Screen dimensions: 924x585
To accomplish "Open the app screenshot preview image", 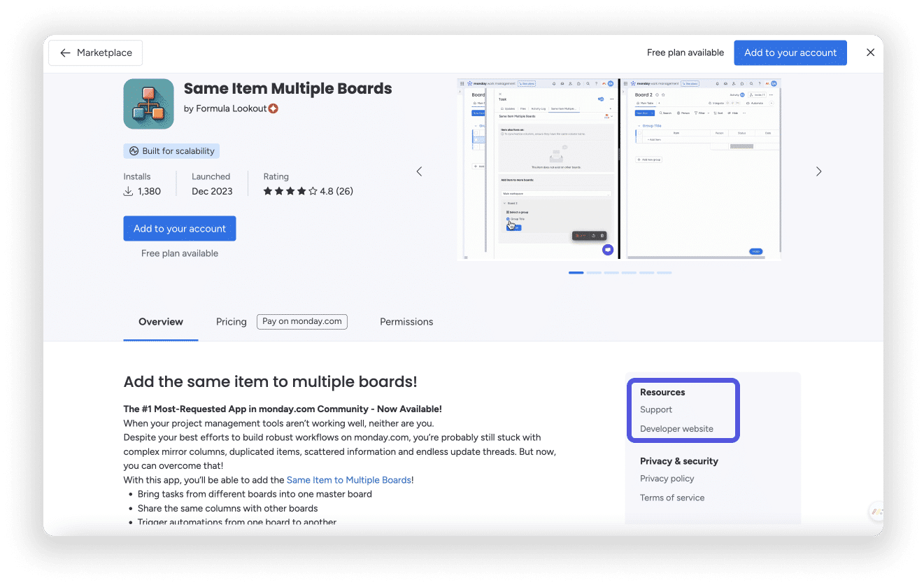I will pyautogui.click(x=618, y=169).
